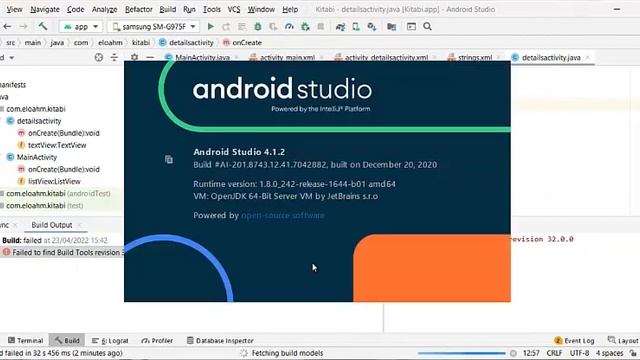Run the app with the green play button

pos(211,27)
